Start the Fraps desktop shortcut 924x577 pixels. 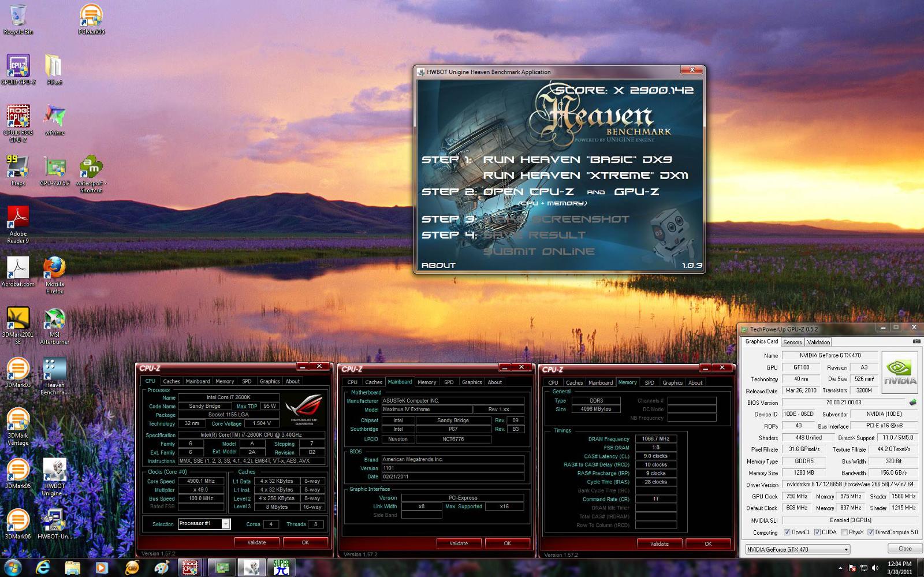click(x=18, y=170)
